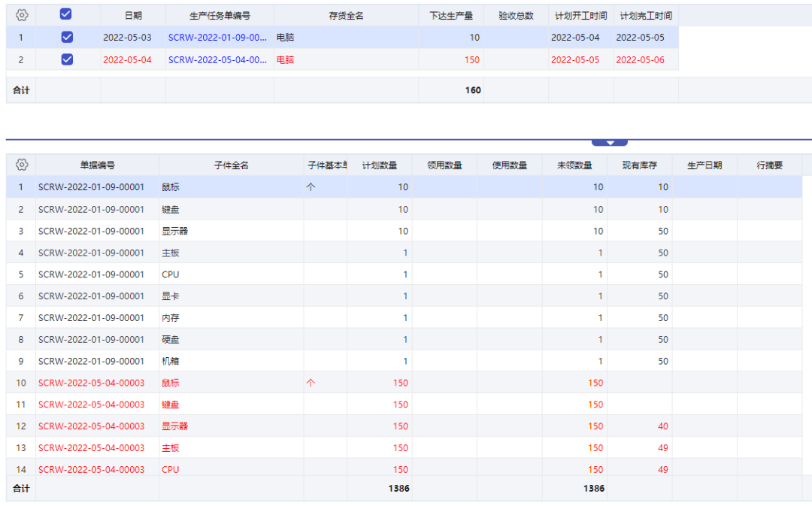
Task: Click the 单据编号 column header
Action: coord(97,165)
